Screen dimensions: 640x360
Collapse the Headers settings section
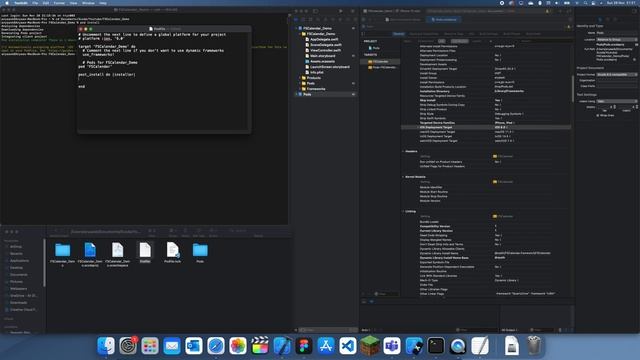pyautogui.click(x=403, y=151)
